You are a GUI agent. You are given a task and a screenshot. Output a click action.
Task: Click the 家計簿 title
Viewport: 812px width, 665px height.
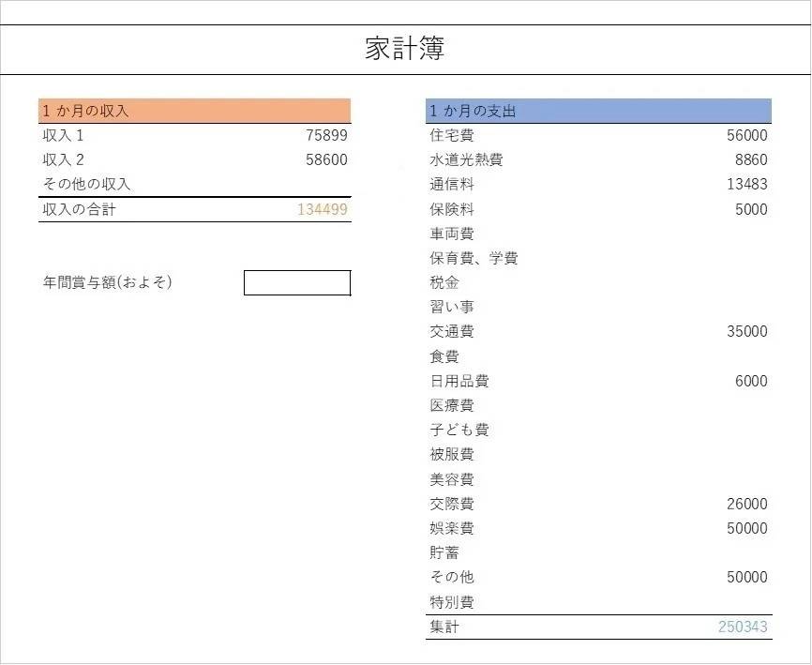(404, 49)
